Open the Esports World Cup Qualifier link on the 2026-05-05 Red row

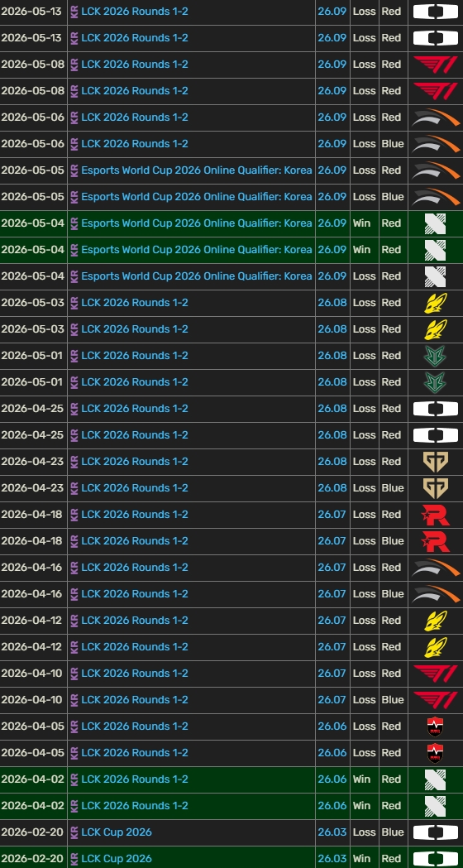197,170
